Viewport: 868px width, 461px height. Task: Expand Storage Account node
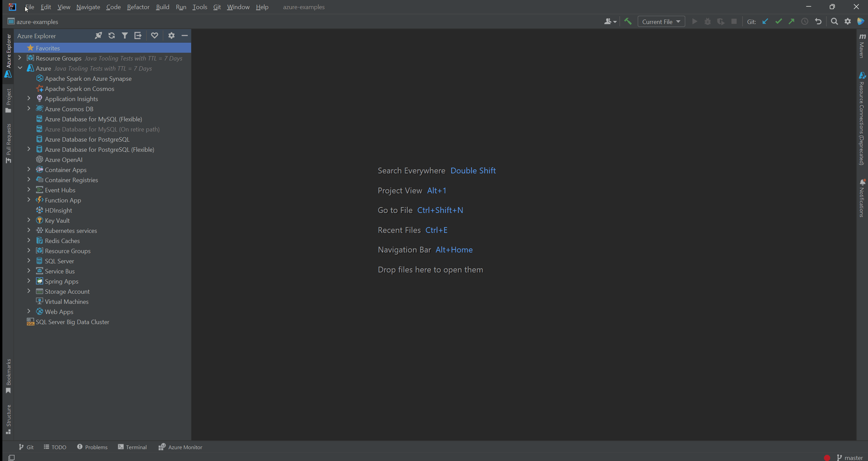pyautogui.click(x=29, y=291)
